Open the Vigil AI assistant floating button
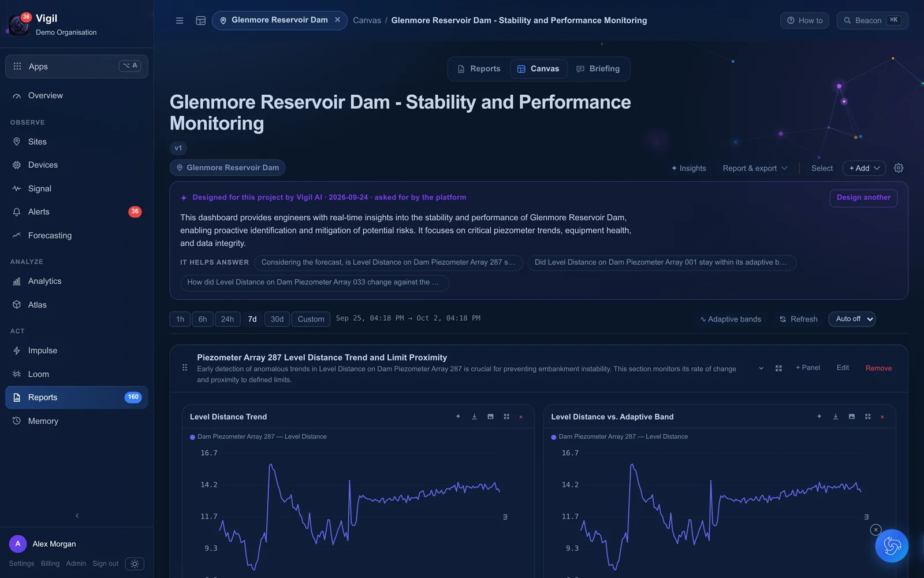Viewport: 924px width, 578px height. tap(892, 546)
